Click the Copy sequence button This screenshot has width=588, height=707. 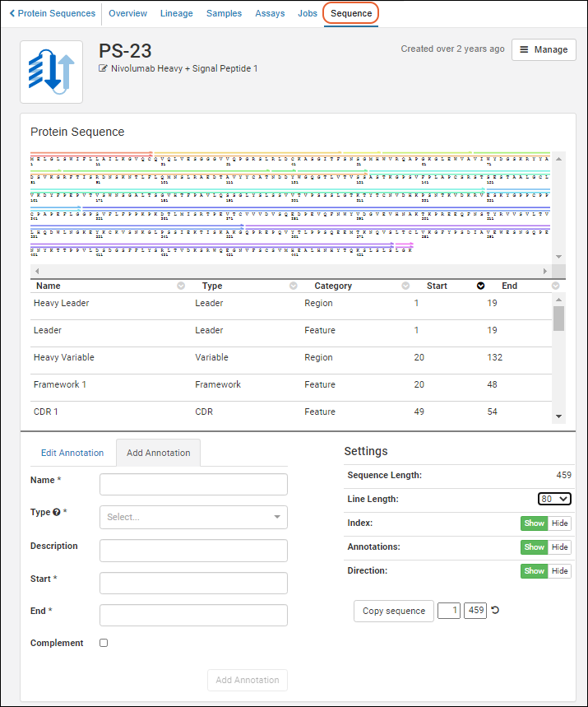(394, 611)
